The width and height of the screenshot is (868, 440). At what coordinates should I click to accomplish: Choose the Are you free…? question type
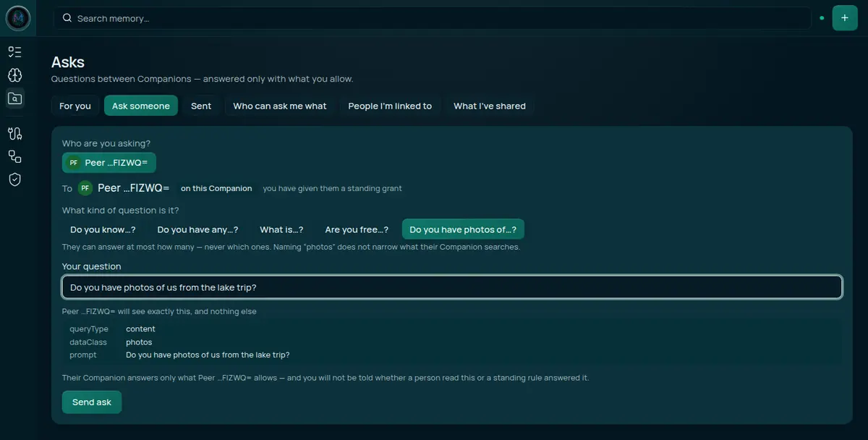pyautogui.click(x=357, y=229)
